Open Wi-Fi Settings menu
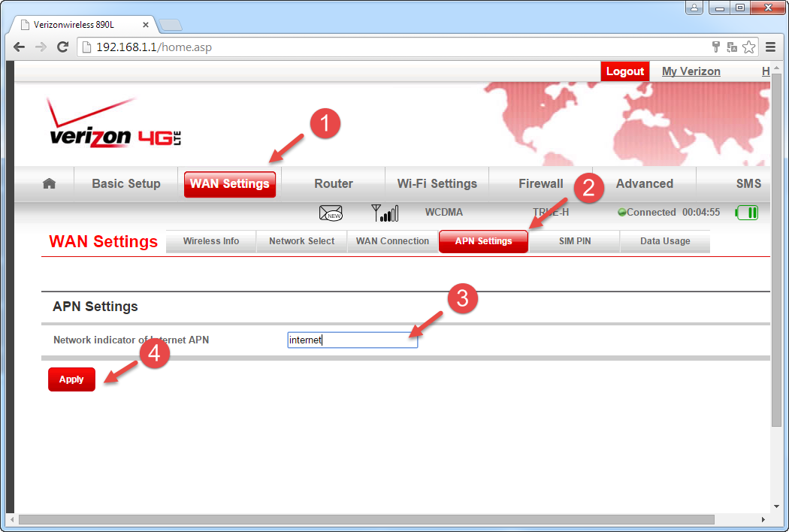The image size is (789, 532). pyautogui.click(x=437, y=183)
